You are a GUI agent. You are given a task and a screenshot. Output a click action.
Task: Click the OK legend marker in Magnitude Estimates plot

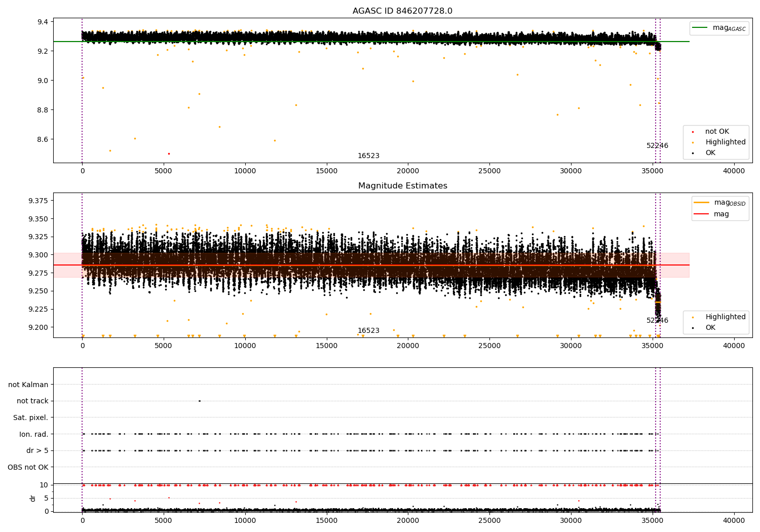click(693, 328)
